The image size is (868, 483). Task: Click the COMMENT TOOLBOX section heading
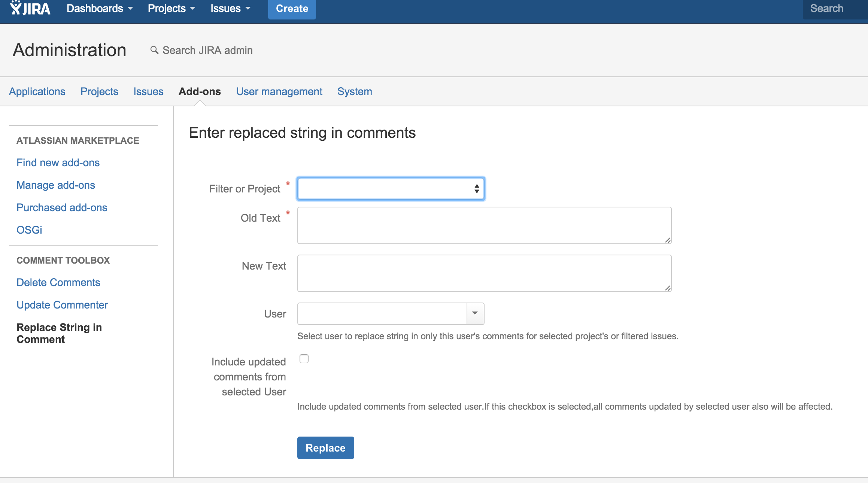tap(63, 260)
